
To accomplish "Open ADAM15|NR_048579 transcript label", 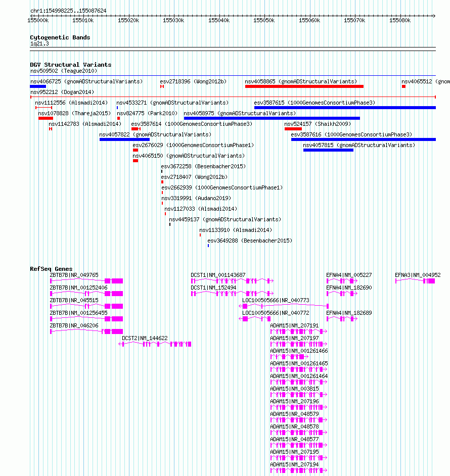I will click(x=294, y=414).
